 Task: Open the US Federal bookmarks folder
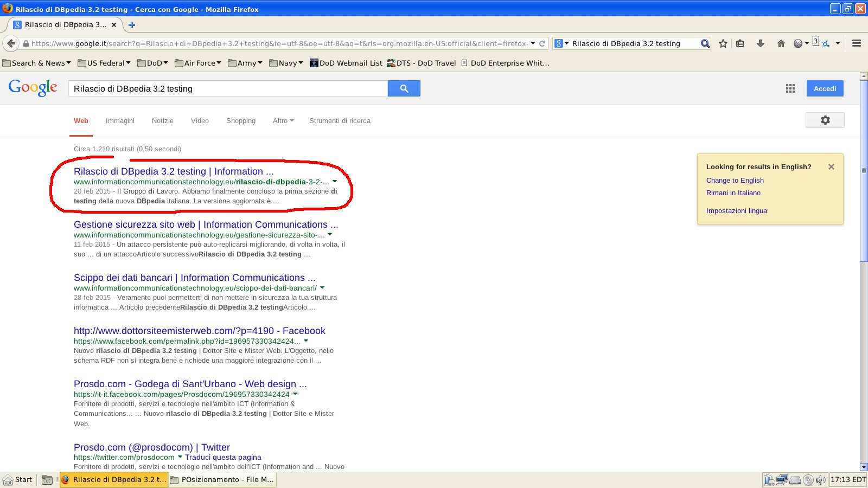coord(104,63)
